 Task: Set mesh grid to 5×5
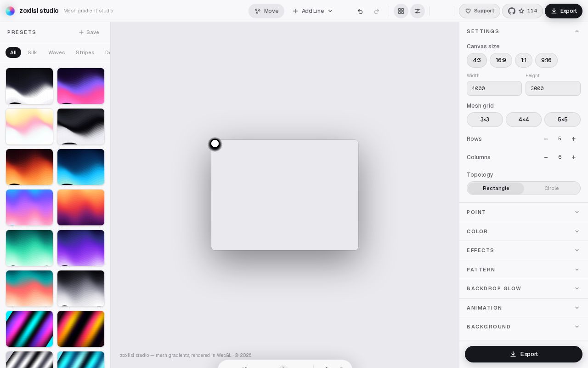click(562, 120)
